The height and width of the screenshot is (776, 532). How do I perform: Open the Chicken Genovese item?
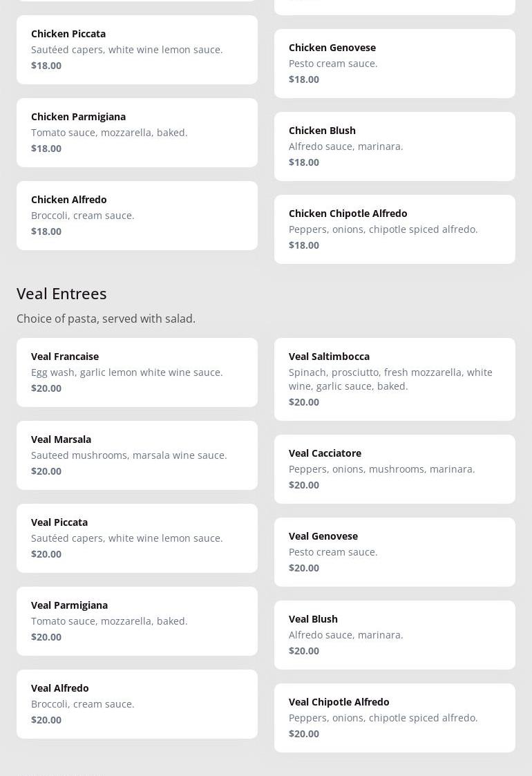click(395, 64)
